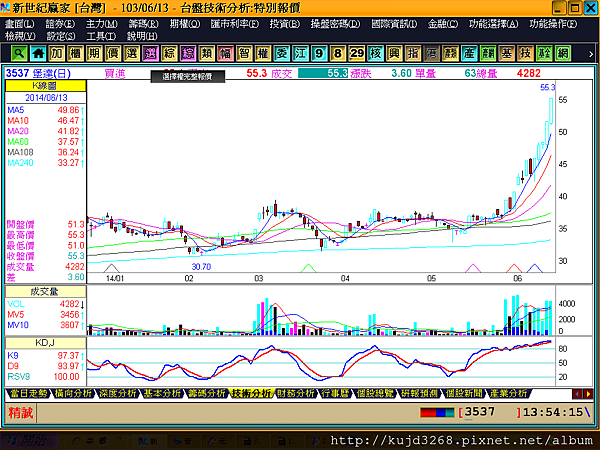This screenshot has height=450, width=600.
Task: Click the 3537 堡達(日) stock title
Action: point(38,73)
